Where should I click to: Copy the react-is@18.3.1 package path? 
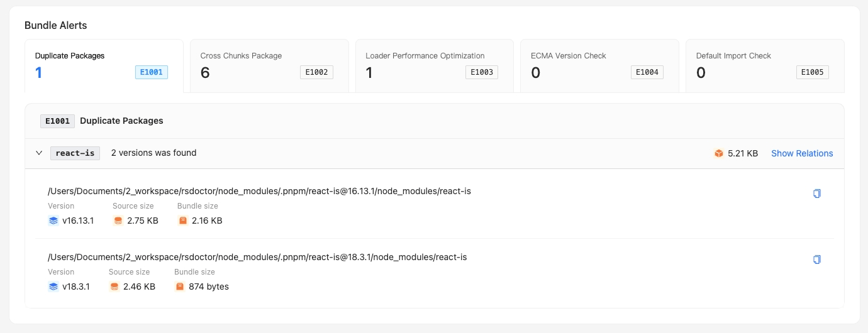point(817,259)
